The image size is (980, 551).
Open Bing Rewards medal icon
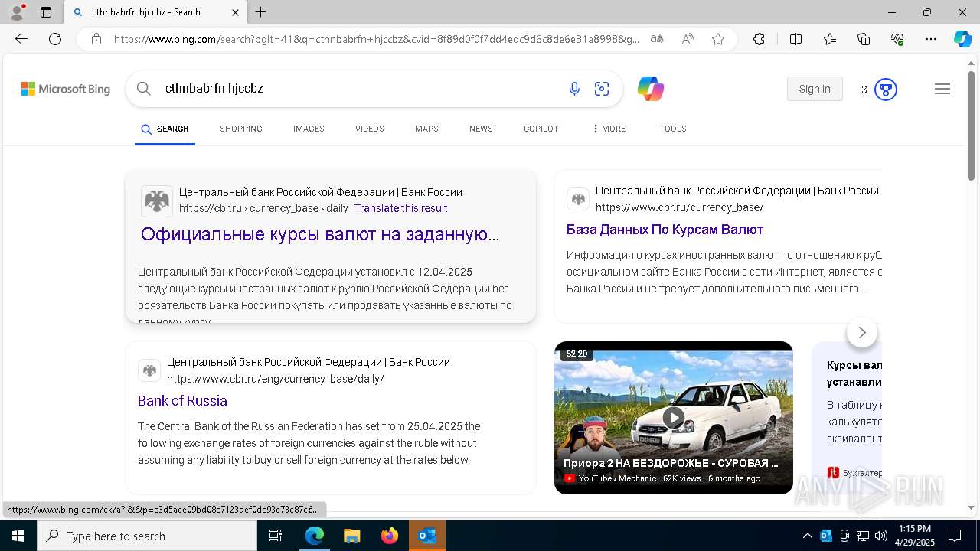[885, 90]
